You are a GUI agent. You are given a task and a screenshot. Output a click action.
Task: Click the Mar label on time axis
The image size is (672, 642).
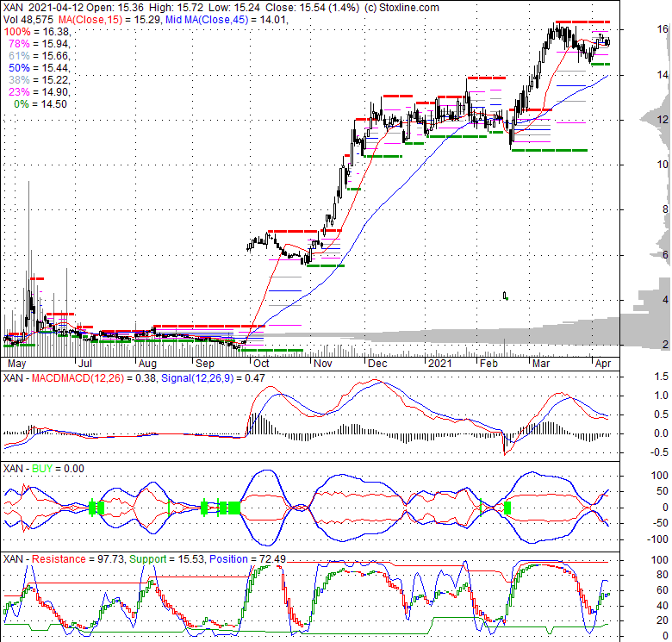[x=541, y=364]
